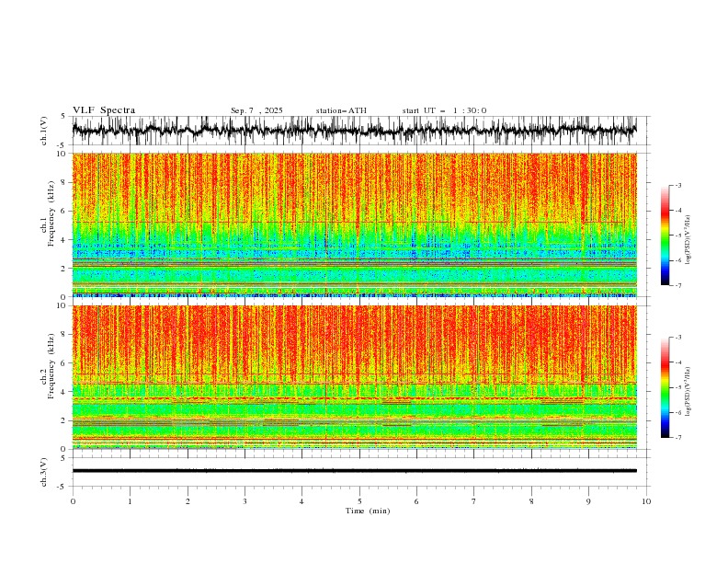Image resolution: width=728 pixels, height=563 pixels.
Task: Click the ch.3 flat waveform trace
Action: 354,471
